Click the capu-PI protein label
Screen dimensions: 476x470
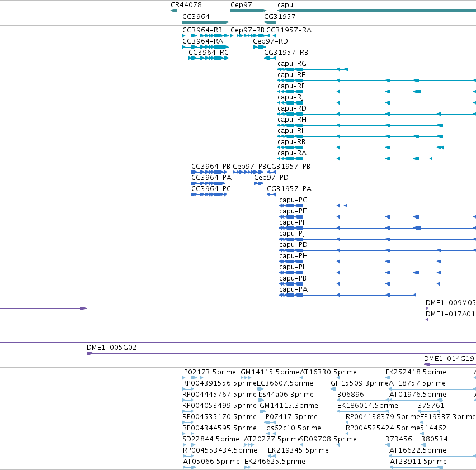point(292,268)
